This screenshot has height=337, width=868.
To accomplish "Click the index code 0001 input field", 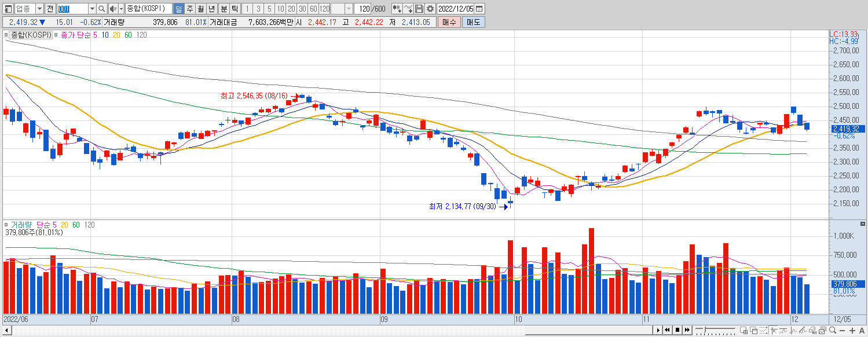I will (x=72, y=9).
